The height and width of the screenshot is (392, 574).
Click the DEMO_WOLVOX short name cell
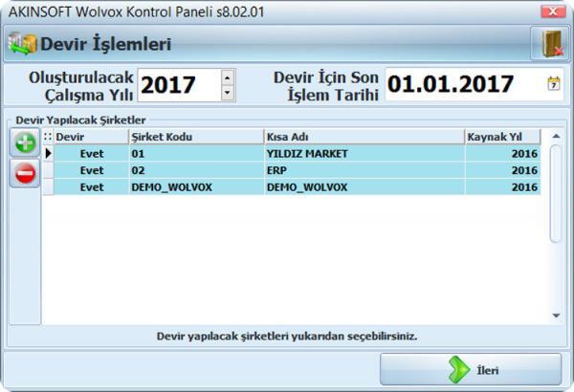pos(364,187)
